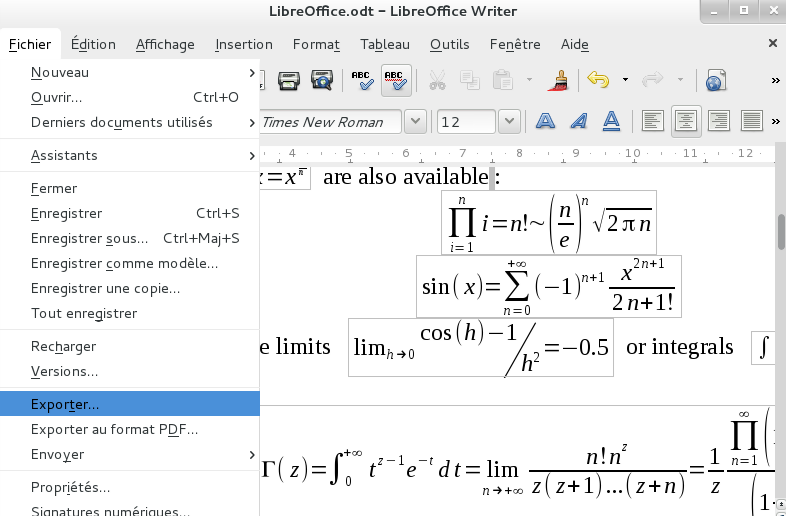Close the document with the X button
Screen dimensions: 786x516
[x=773, y=44]
